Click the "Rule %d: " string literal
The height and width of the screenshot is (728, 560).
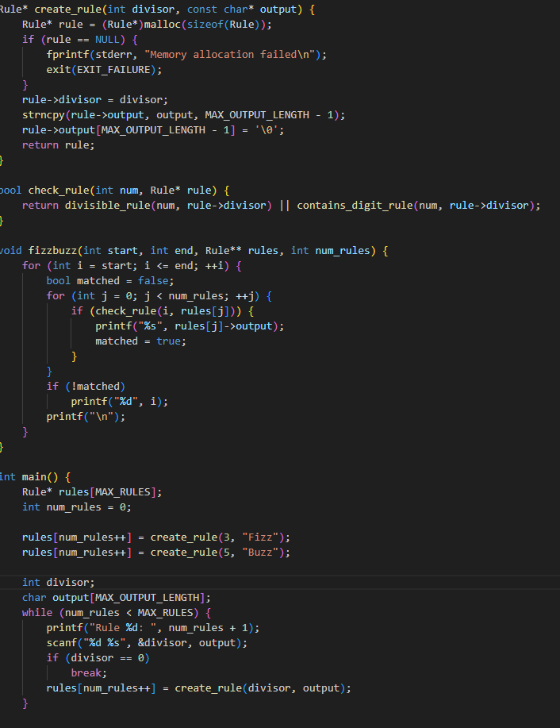[x=126, y=628]
